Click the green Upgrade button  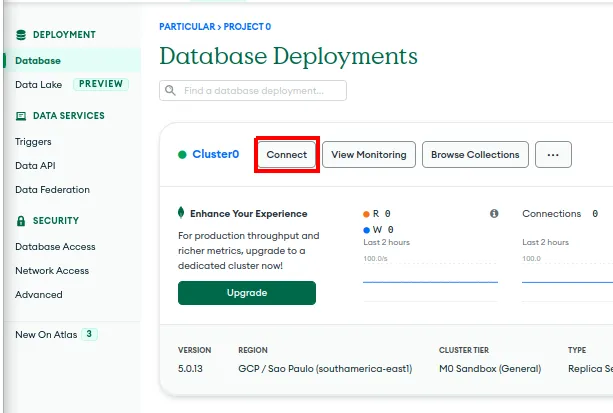[x=247, y=293]
